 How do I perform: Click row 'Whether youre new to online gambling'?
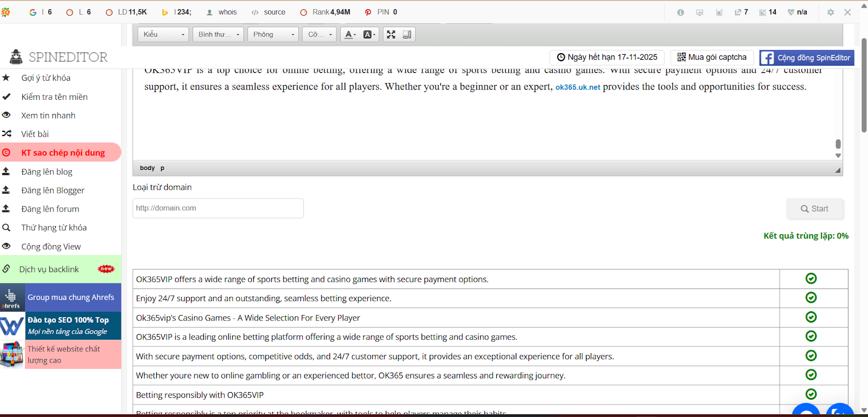coord(456,375)
